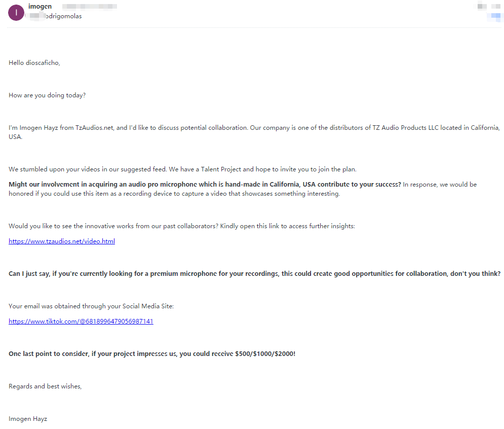The width and height of the screenshot is (504, 429).
Task: Click the Imogen Hayz signature
Action: (x=28, y=419)
